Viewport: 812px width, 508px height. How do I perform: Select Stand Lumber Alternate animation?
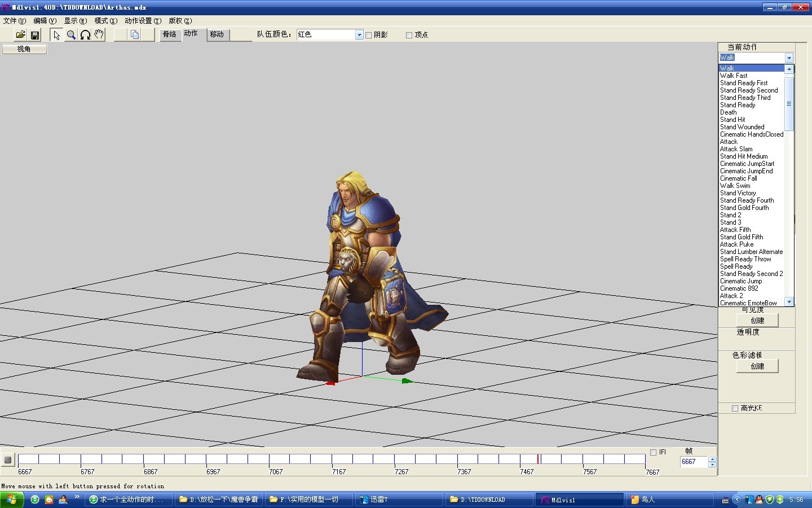(x=752, y=252)
